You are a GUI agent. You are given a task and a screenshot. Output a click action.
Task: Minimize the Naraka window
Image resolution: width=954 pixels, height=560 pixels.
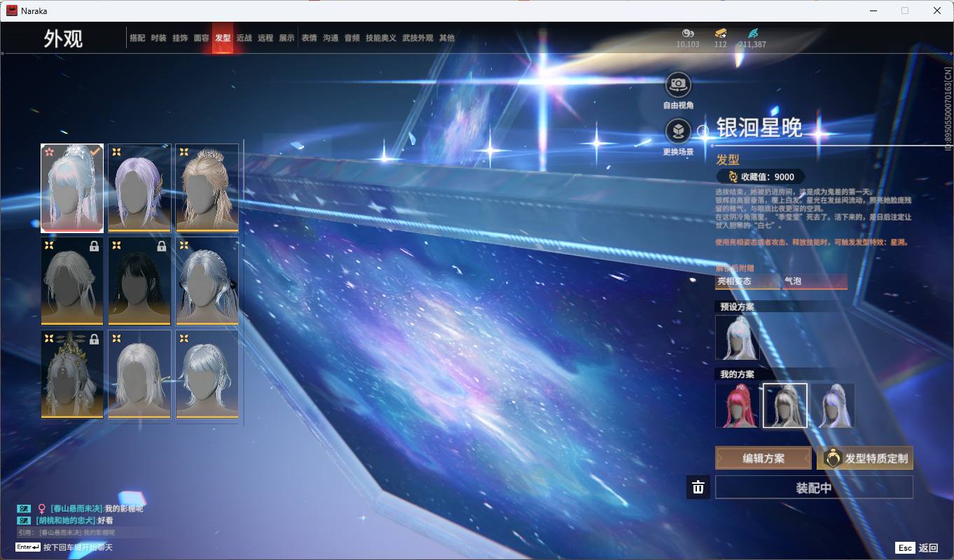pos(873,10)
